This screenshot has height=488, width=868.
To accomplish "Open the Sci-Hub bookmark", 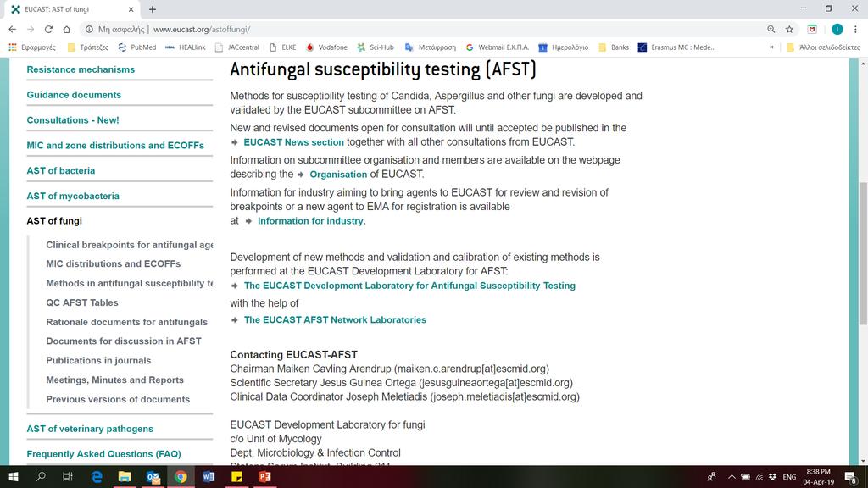I will tap(376, 47).
